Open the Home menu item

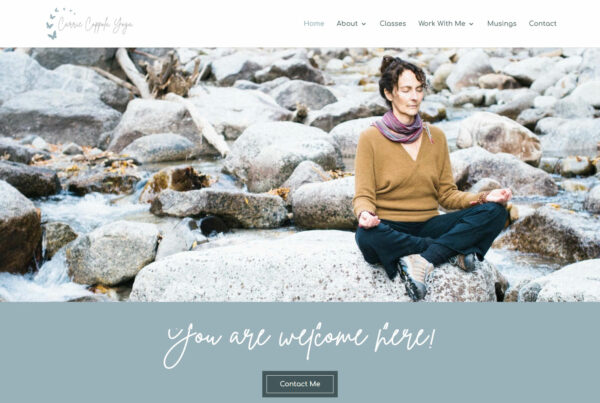pyautogui.click(x=314, y=23)
